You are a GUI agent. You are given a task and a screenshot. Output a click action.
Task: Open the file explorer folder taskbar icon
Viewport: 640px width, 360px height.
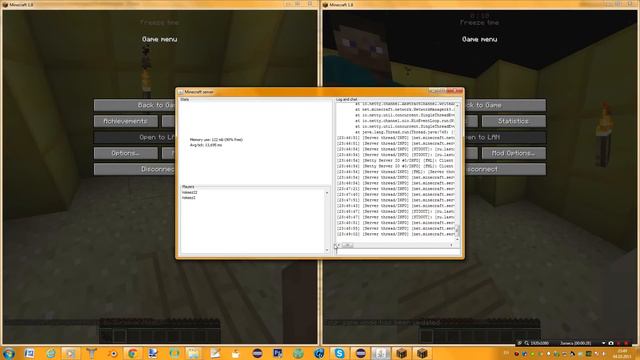tap(194, 353)
